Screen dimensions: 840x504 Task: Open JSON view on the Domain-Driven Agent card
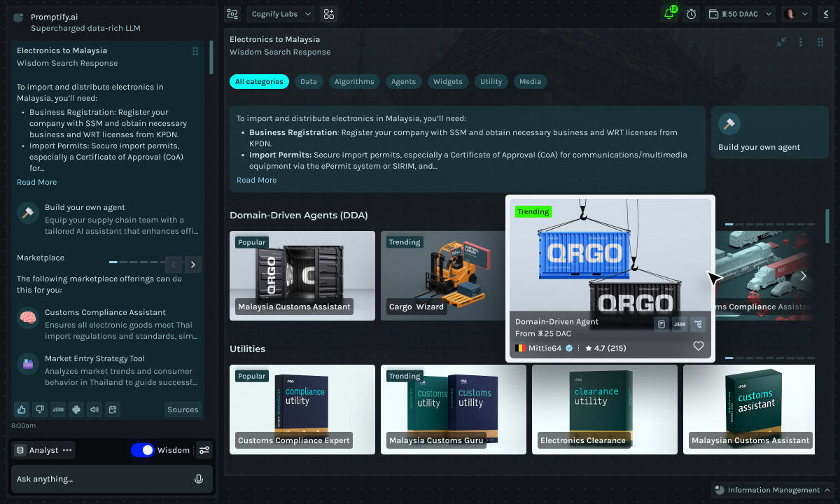coord(679,324)
